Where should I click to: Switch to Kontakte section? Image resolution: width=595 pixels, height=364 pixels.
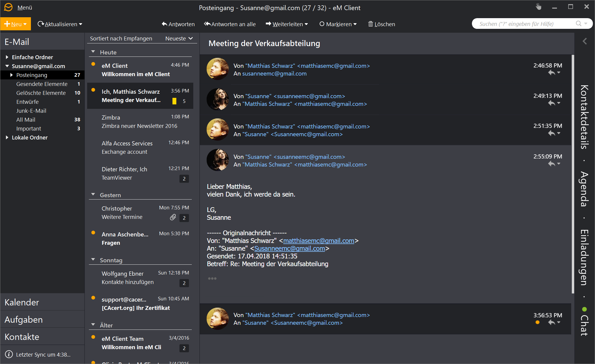pyautogui.click(x=43, y=337)
